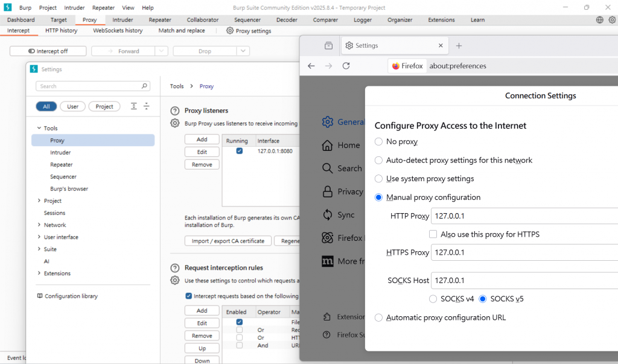Click the HTTP Proxy address field

(x=524, y=216)
